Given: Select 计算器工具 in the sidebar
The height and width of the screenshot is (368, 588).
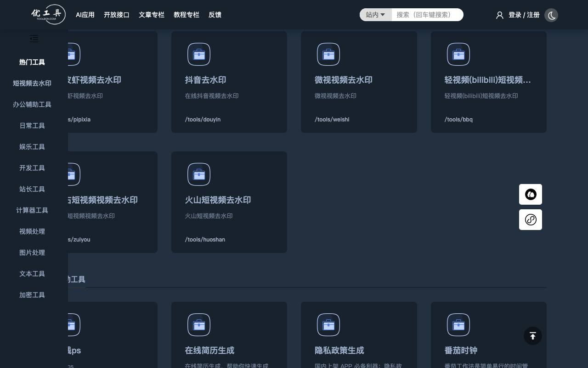Looking at the screenshot, I should click(x=32, y=210).
